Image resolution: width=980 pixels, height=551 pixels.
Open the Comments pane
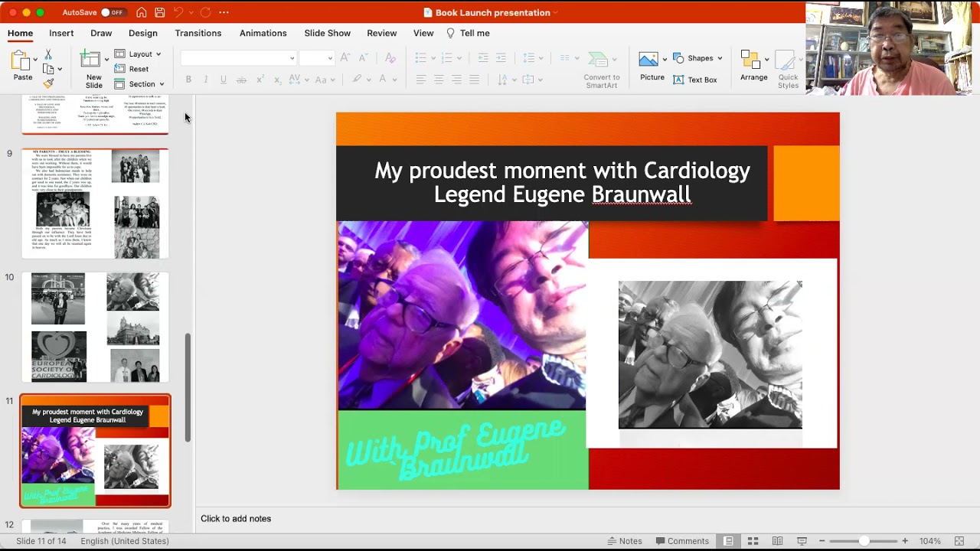[x=681, y=541]
